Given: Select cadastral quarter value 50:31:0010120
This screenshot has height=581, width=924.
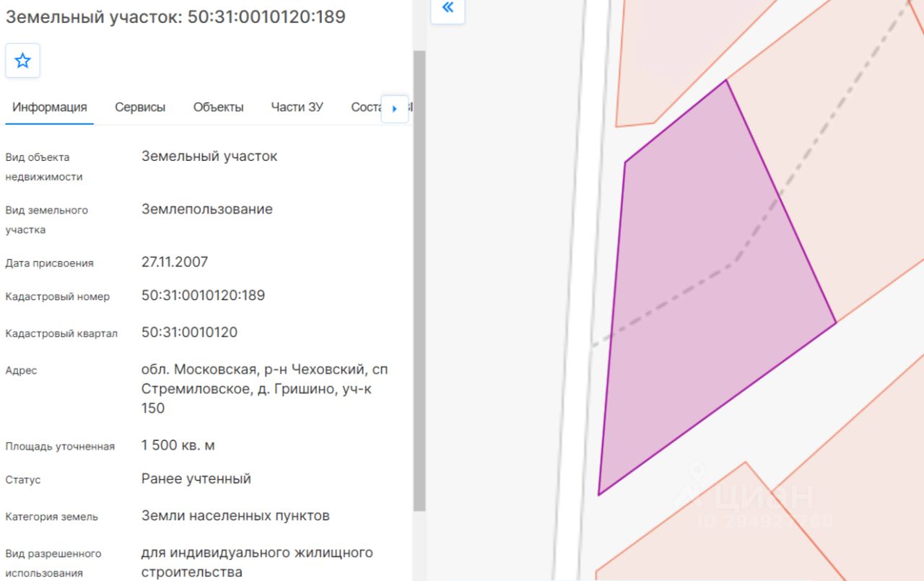Looking at the screenshot, I should [189, 333].
